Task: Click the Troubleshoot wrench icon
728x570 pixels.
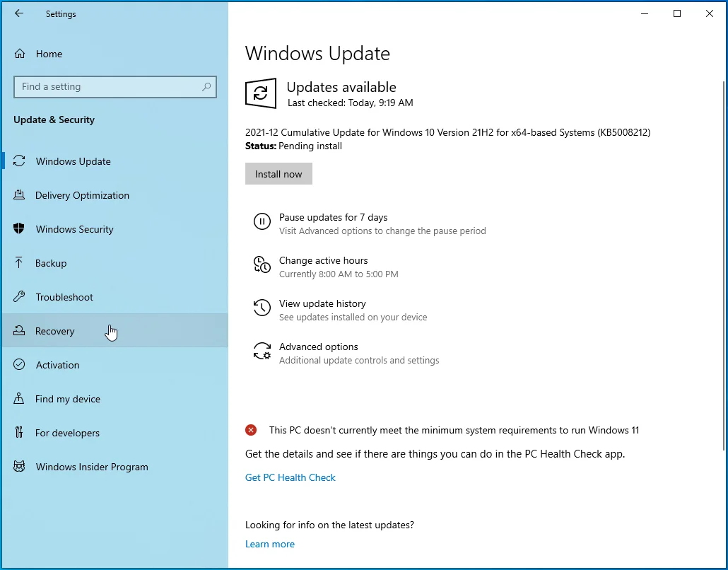Action: pos(19,296)
